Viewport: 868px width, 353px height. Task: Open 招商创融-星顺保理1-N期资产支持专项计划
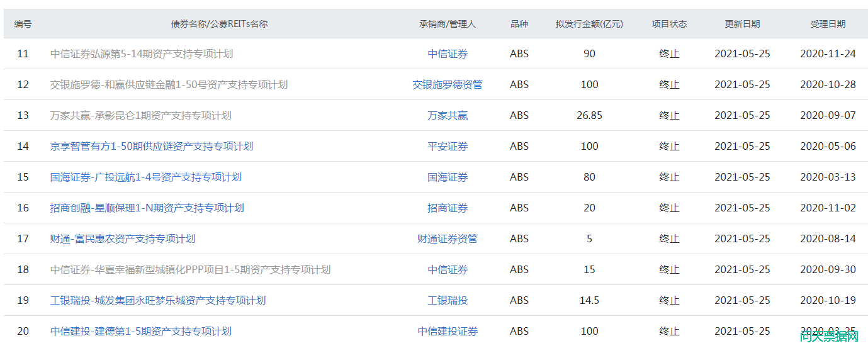[x=147, y=208]
